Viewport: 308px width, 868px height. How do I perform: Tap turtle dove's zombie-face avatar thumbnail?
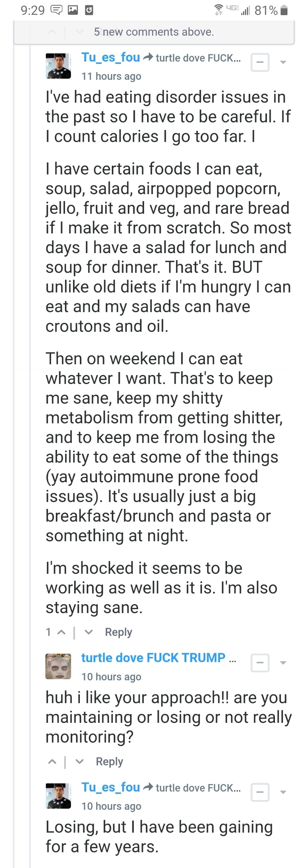click(58, 666)
